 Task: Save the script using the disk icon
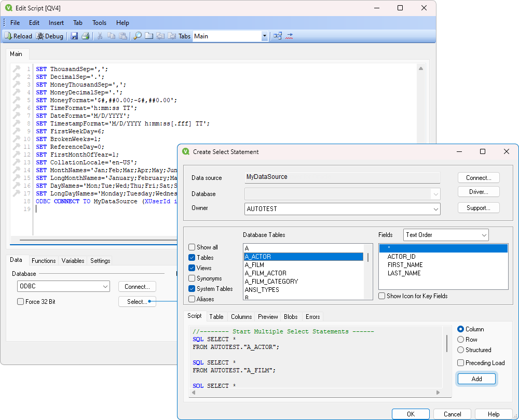pyautogui.click(x=74, y=36)
